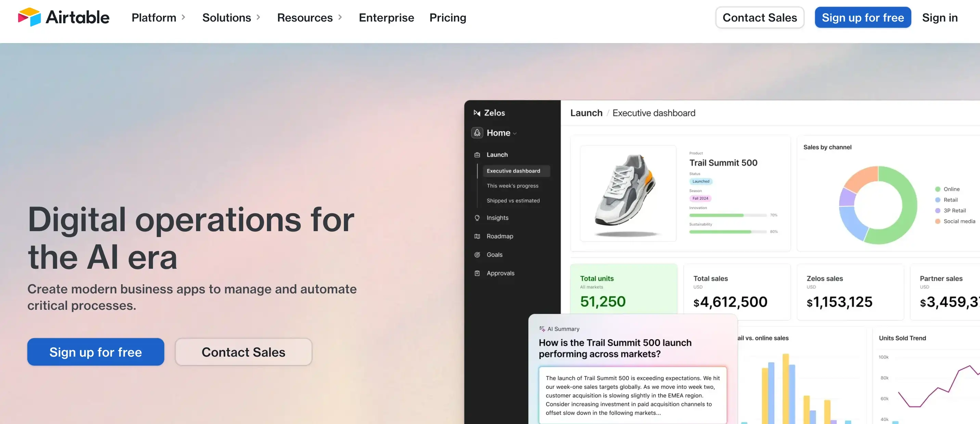
Task: Open the Pricing nav item
Action: [x=447, y=17]
